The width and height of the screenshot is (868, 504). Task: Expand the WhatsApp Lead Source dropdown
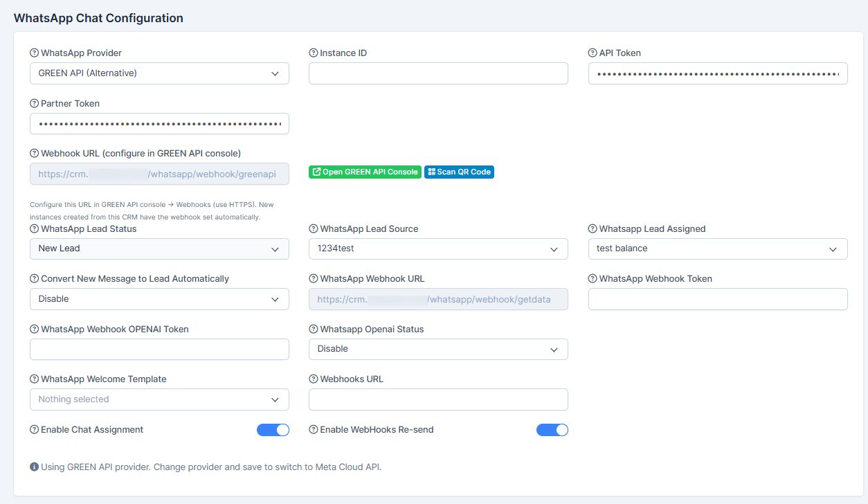pos(438,249)
